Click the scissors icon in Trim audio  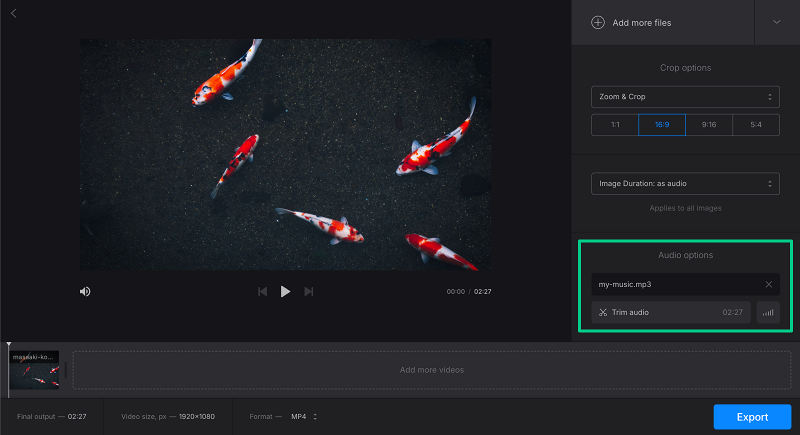(x=603, y=313)
